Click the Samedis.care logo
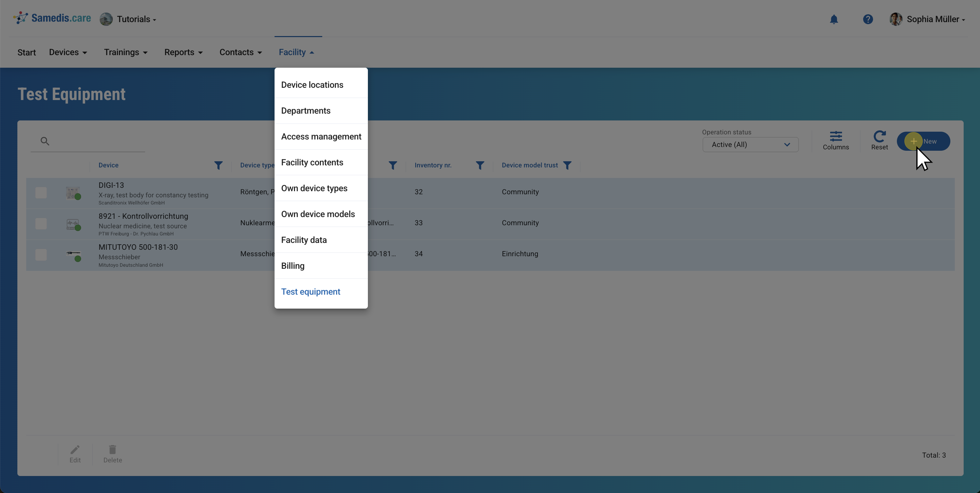The width and height of the screenshot is (980, 493). click(x=52, y=18)
